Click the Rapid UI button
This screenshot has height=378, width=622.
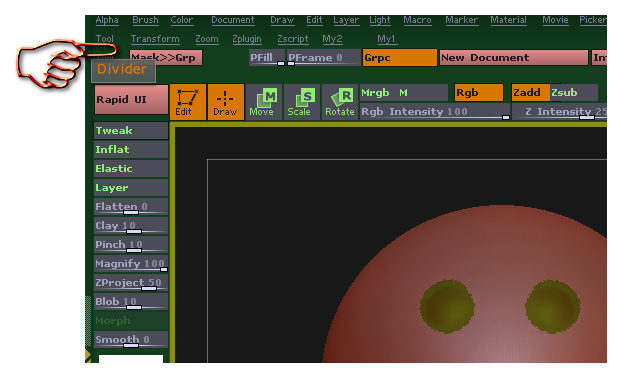click(131, 100)
